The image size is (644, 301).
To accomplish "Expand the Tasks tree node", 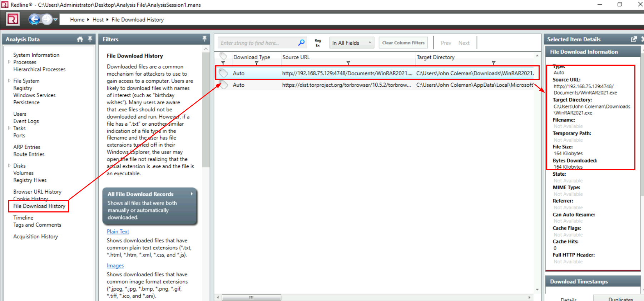I will (9, 128).
